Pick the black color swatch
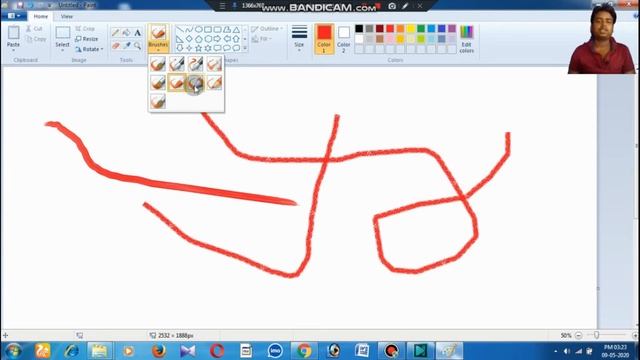This screenshot has height=360, width=640. [359, 29]
